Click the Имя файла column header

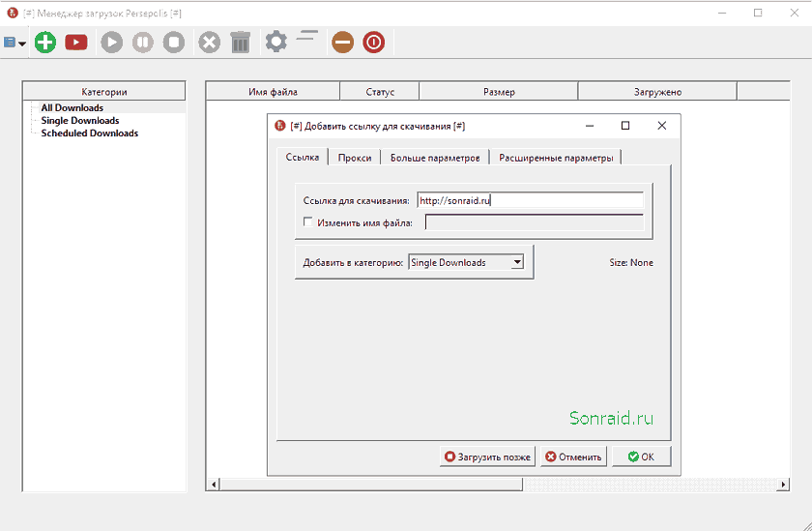click(273, 92)
